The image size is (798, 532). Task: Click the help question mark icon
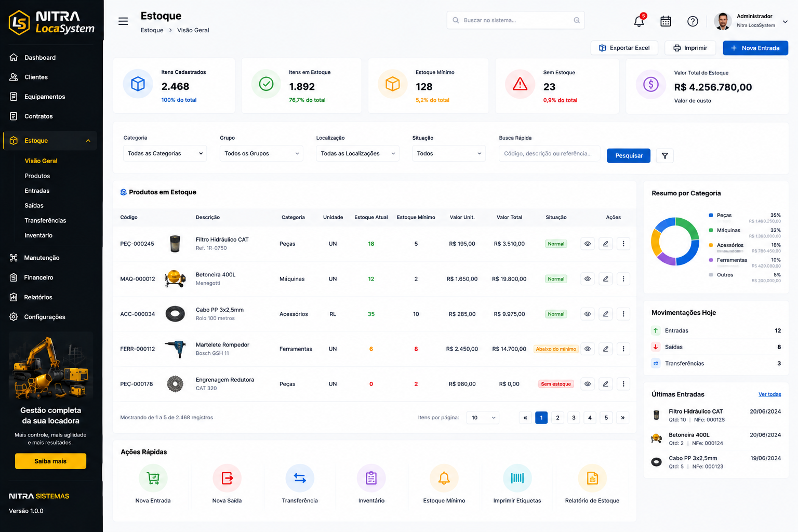tap(693, 21)
